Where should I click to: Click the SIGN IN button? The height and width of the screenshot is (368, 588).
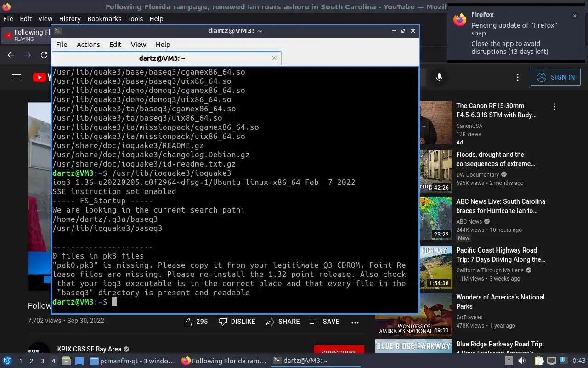pyautogui.click(x=555, y=77)
